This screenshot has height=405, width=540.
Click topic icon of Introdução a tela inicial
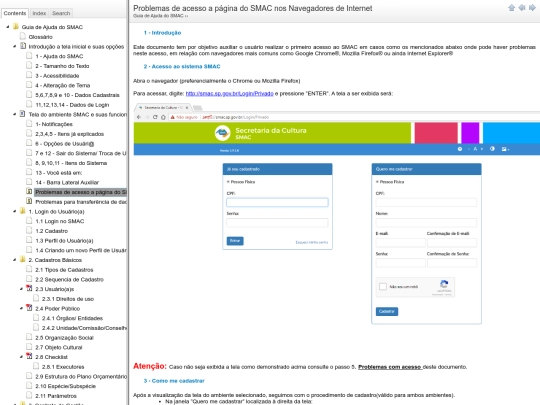(x=23, y=46)
